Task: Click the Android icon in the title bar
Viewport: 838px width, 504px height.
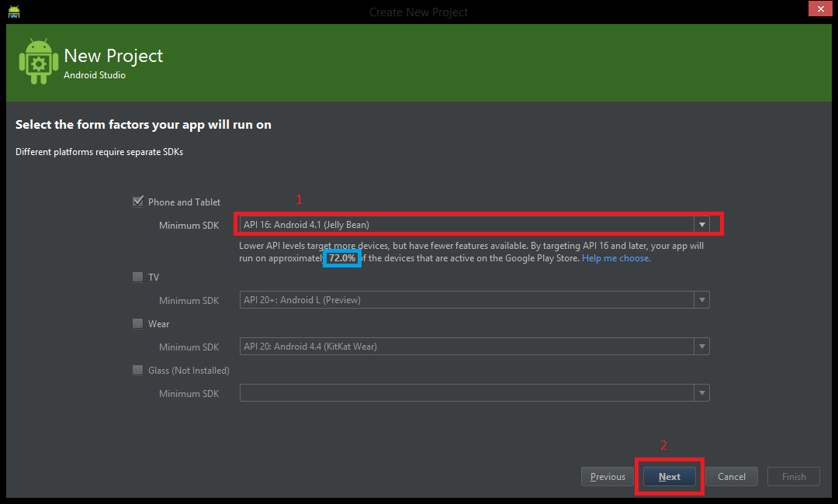Action: click(x=13, y=11)
